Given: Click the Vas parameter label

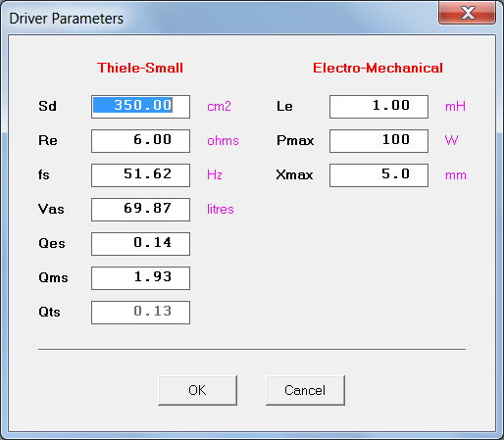Looking at the screenshot, I should tap(51, 209).
